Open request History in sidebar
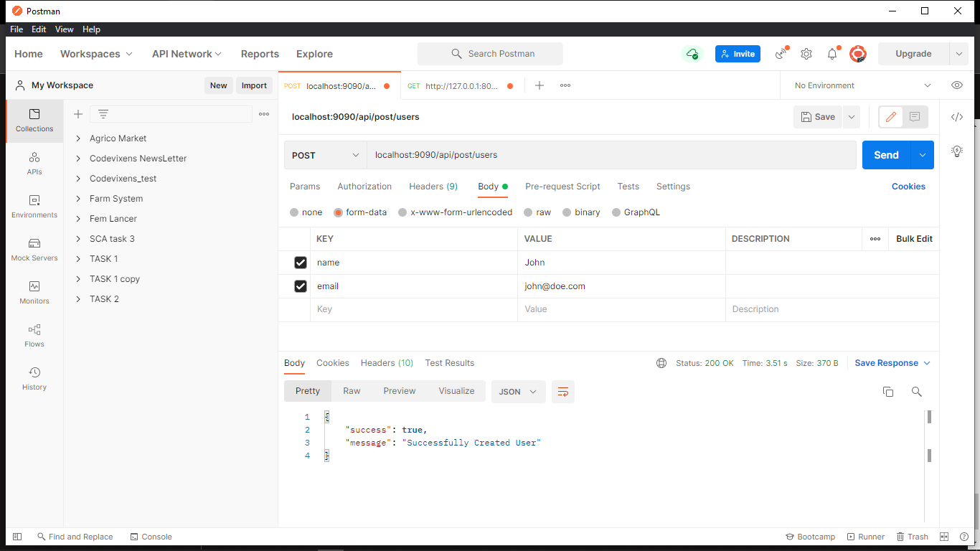Viewport: 980px width, 551px height. [34, 379]
